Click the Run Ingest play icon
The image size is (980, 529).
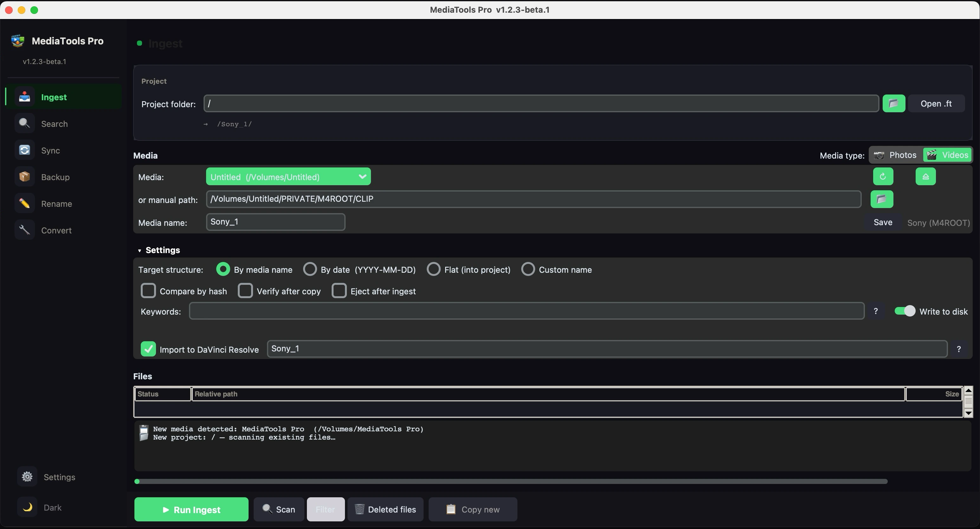[166, 510]
